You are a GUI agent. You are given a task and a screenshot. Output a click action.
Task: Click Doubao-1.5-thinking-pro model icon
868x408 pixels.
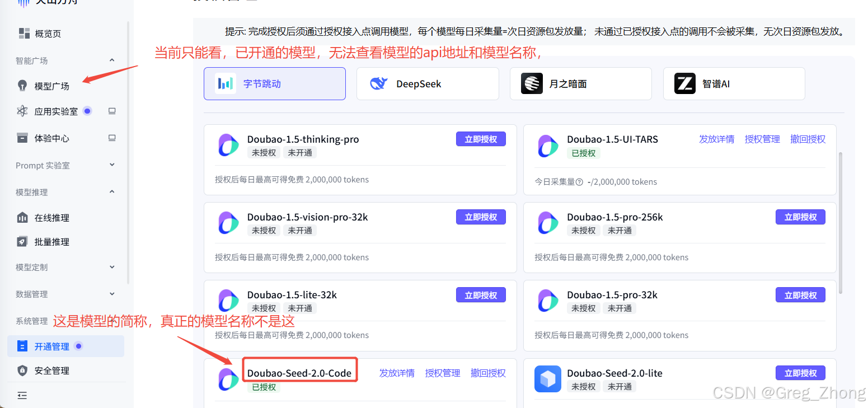pos(228,145)
